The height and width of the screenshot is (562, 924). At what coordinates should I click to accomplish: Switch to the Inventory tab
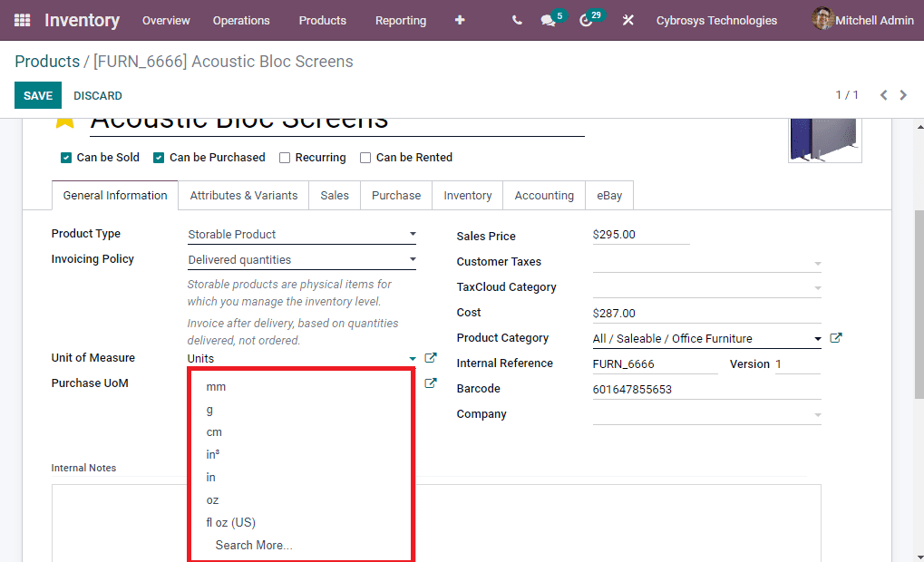coord(467,195)
